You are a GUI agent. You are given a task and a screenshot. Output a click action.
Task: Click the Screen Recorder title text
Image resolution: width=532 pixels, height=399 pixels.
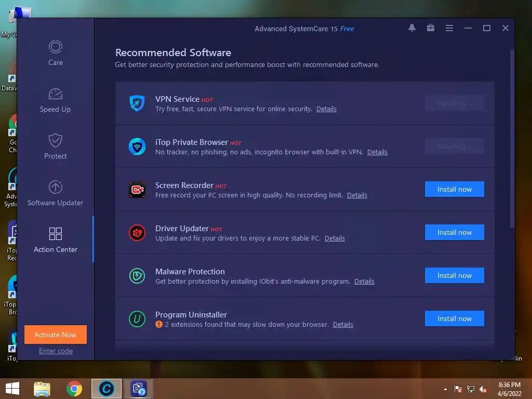184,185
